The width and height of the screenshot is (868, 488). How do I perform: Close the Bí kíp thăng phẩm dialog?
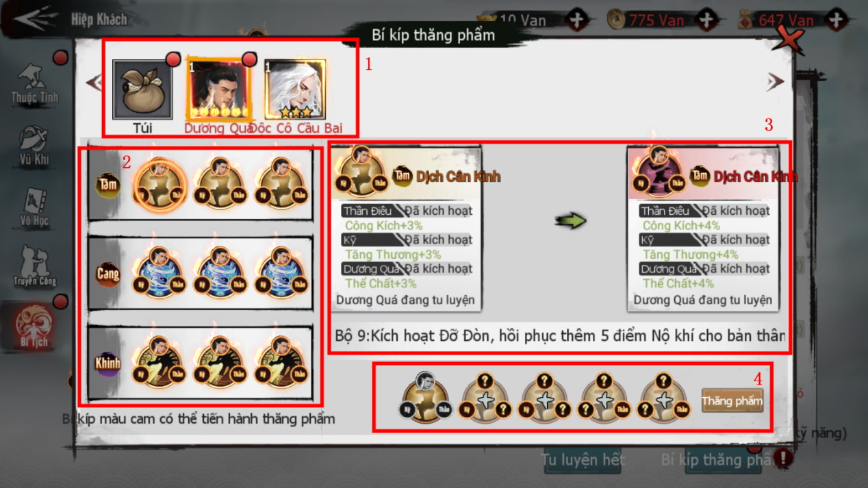789,39
